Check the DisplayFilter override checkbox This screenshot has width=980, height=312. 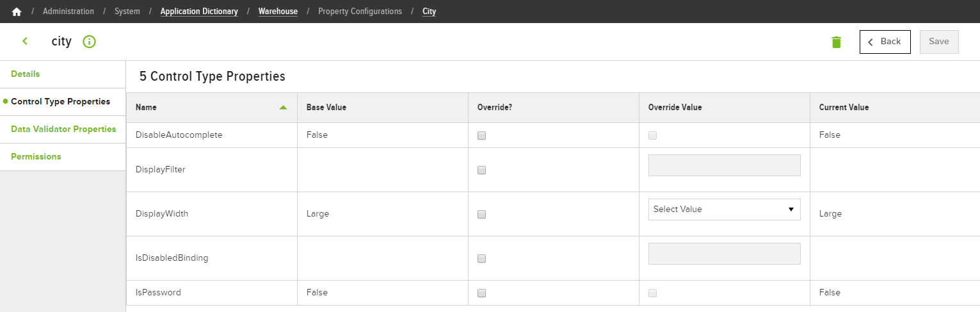482,170
